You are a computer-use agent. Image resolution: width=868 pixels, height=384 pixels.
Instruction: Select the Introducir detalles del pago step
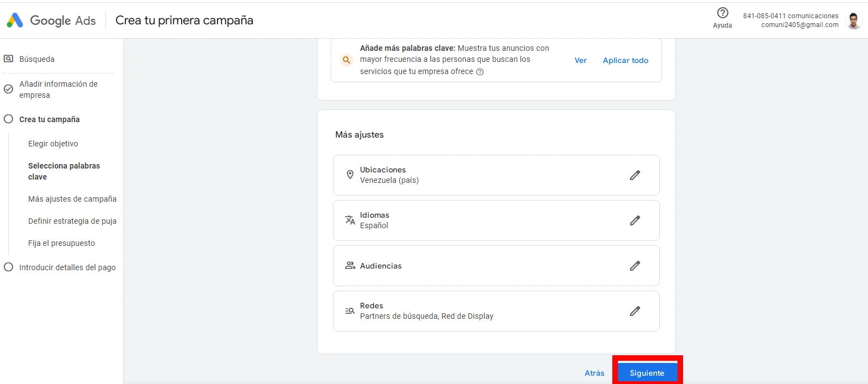pos(67,267)
